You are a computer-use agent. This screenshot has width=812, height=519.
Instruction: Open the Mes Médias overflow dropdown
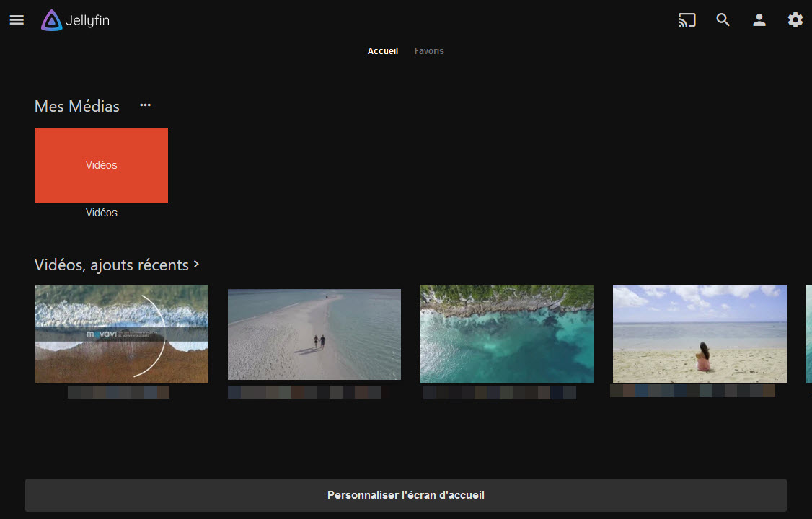(x=145, y=105)
